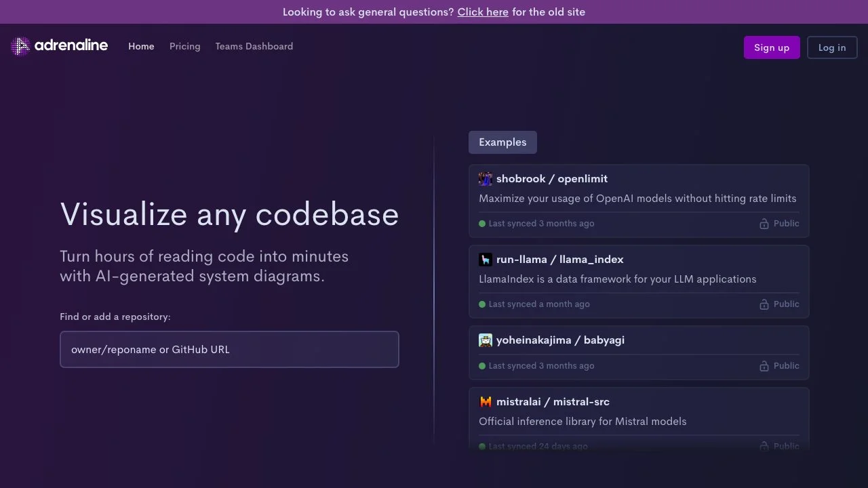Click the mistralai logo icon
Viewport: 868px width, 488px height.
click(x=486, y=402)
